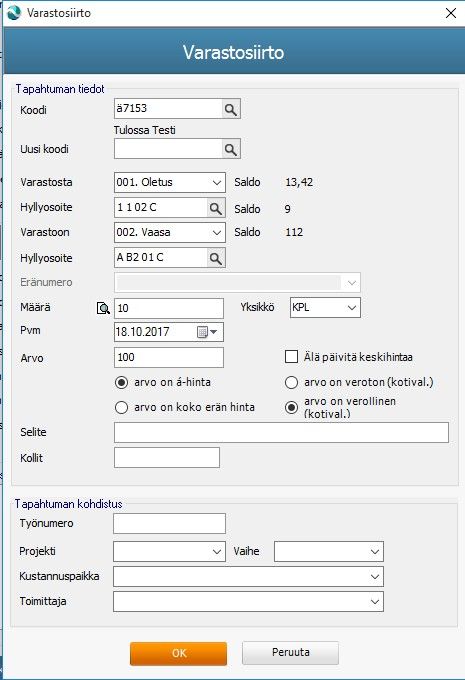Screen dimensions: 465x680
Task: Select arvo on koko erän hinta
Action: click(121, 407)
